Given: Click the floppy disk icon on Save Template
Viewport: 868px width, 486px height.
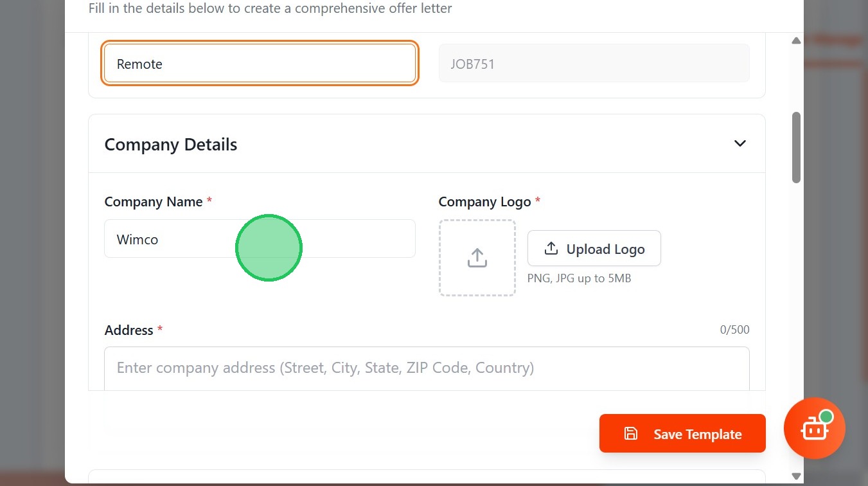Looking at the screenshot, I should (630, 434).
